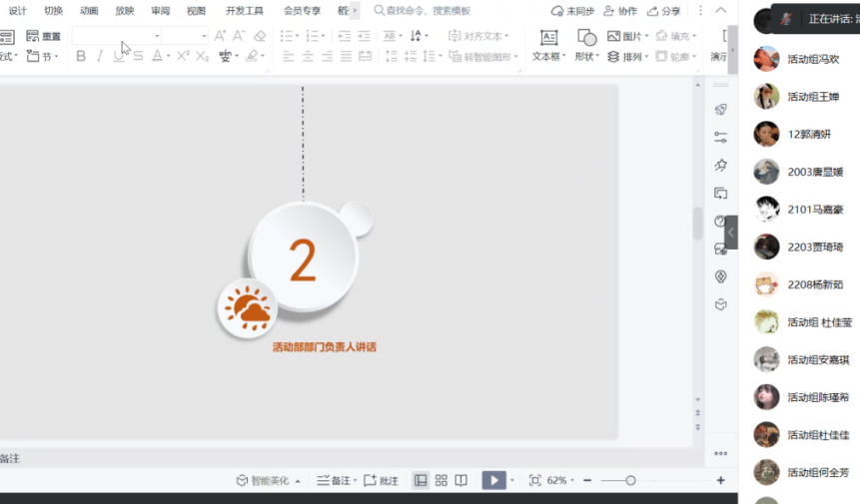Screen dimensions: 860x504
Task: Click the clear formatting eraser icon
Action: click(x=260, y=36)
